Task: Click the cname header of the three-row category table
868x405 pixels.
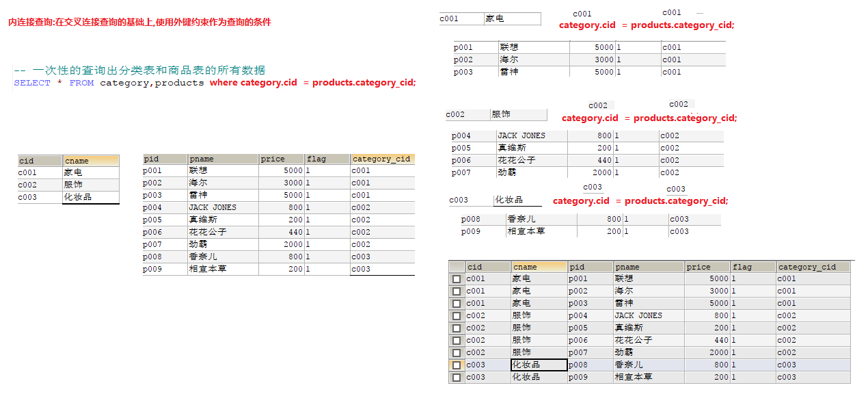Action: (x=91, y=161)
